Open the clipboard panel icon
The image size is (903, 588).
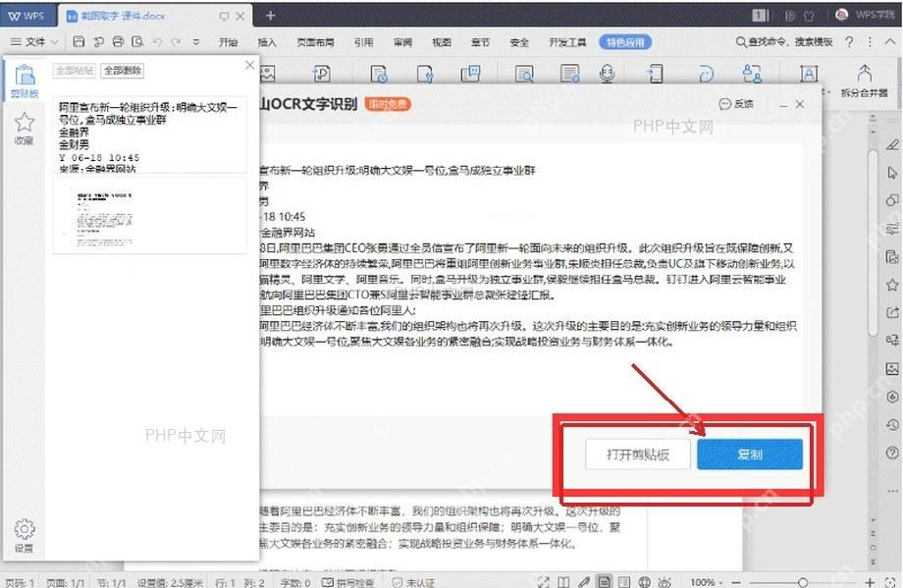click(25, 81)
